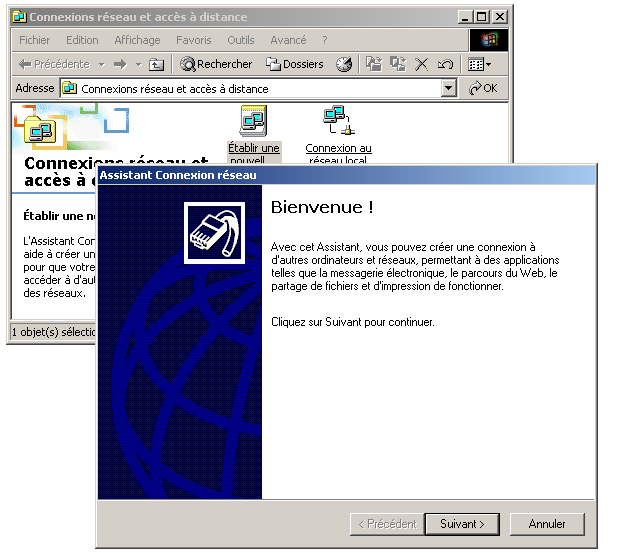Click the Assistant Connexion réseau title bar
The width and height of the screenshot is (620, 553).
(x=346, y=175)
